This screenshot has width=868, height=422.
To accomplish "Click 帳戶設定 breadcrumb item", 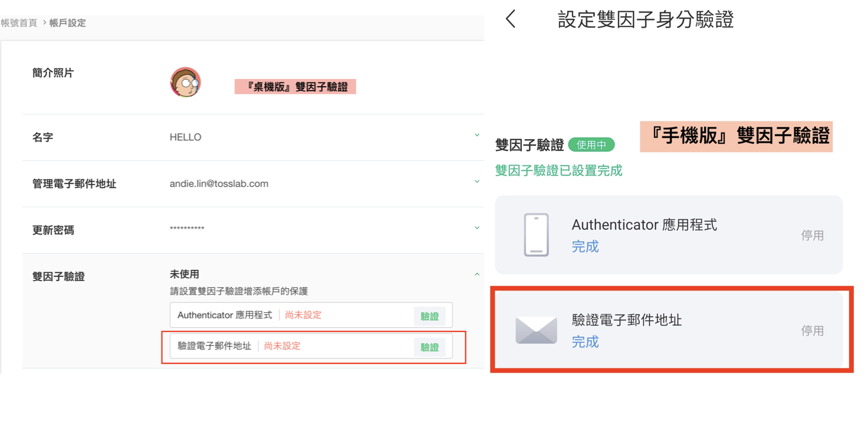I will tap(68, 23).
